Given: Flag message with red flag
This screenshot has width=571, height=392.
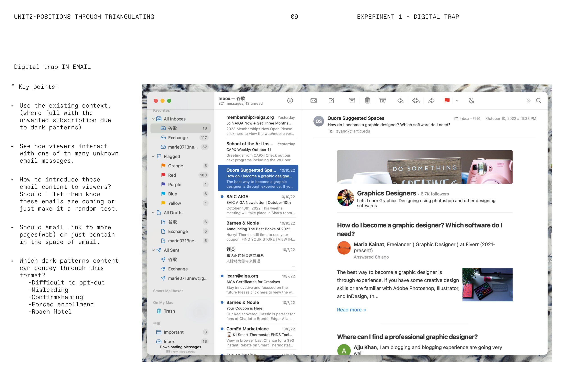Looking at the screenshot, I should 447,101.
